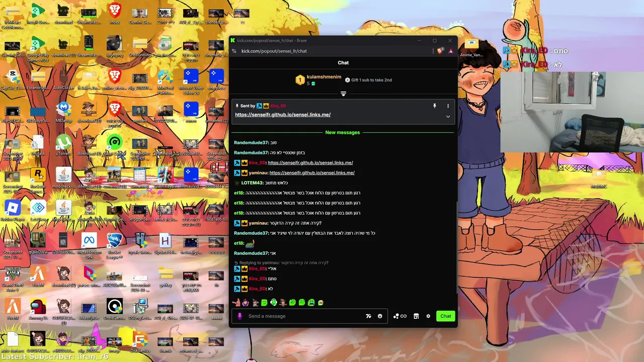Open DroidCam desktop icon
This screenshot has width=644, height=362.
tap(115, 309)
